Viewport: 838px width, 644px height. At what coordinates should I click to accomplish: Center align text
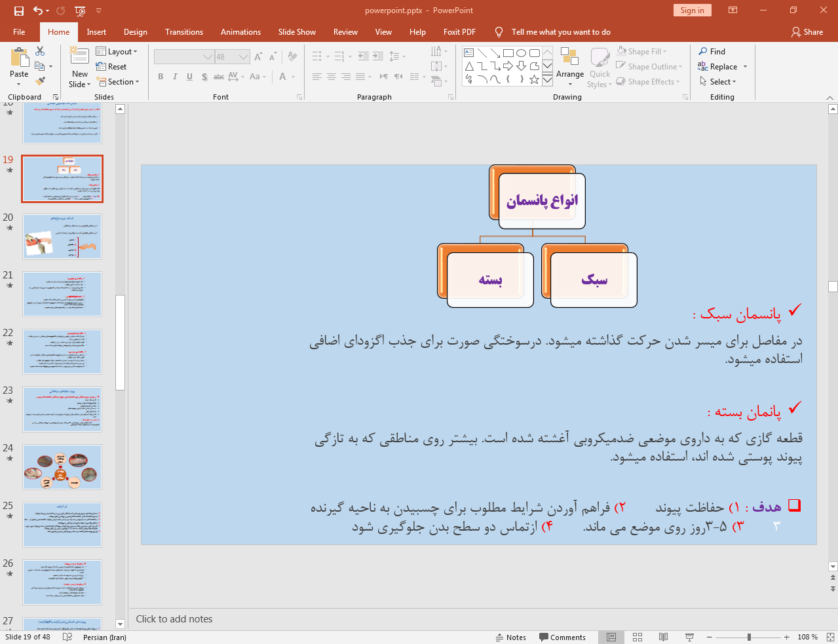pos(332,77)
